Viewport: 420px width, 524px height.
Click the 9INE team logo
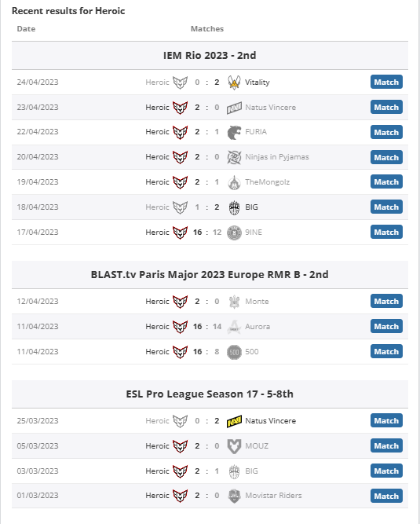click(234, 233)
